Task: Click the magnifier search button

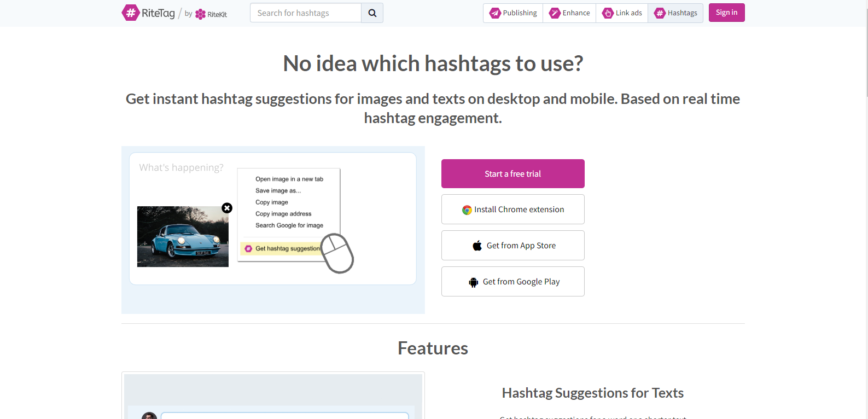Action: click(372, 13)
